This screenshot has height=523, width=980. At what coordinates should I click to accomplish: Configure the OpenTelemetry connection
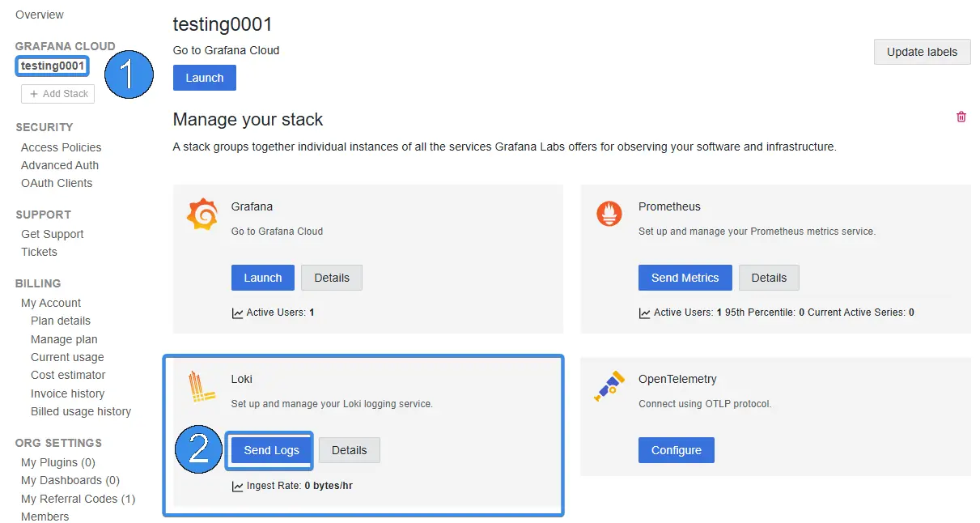[677, 450]
